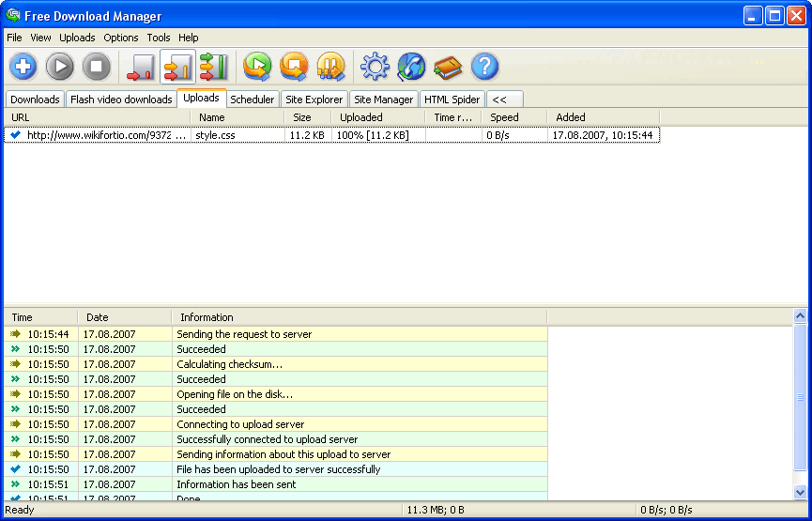Open help via blue question mark icon
Viewport: 812px width, 521px height.
(484, 67)
